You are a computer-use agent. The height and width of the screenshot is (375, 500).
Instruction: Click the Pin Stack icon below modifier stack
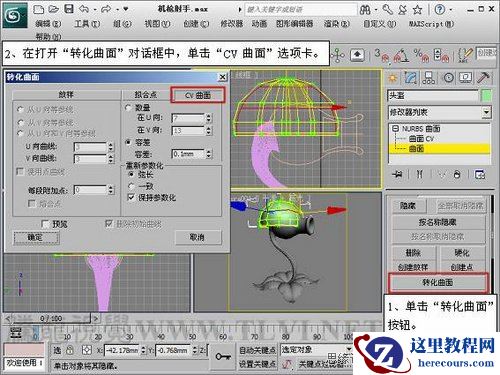coord(398,174)
